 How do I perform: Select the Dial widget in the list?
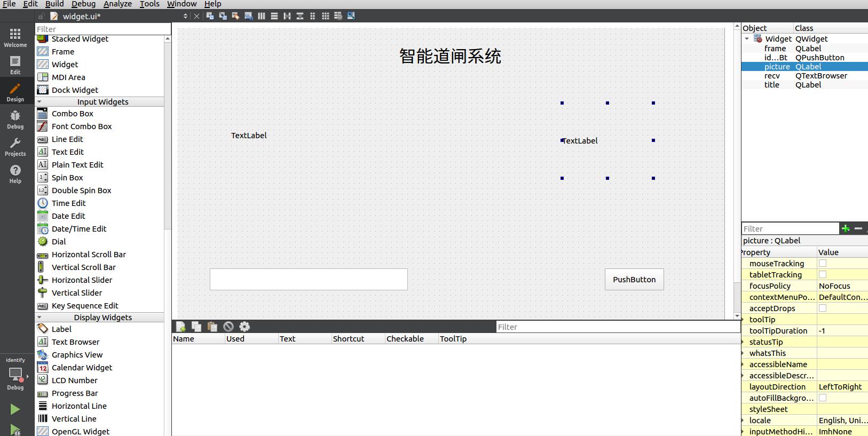point(59,241)
